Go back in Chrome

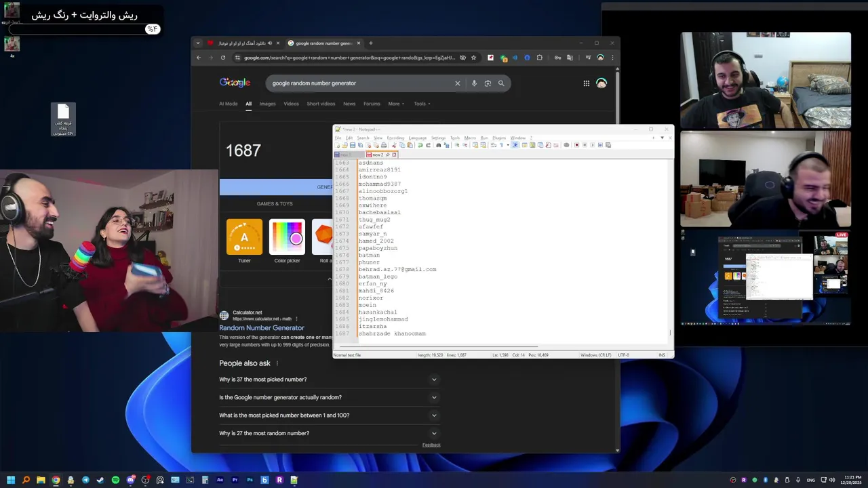click(x=199, y=58)
